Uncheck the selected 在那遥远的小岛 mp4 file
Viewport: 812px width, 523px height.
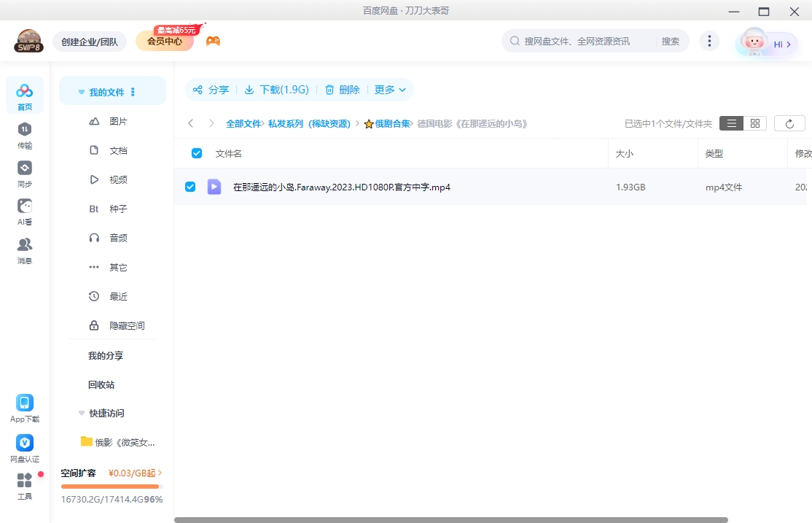[x=190, y=187]
